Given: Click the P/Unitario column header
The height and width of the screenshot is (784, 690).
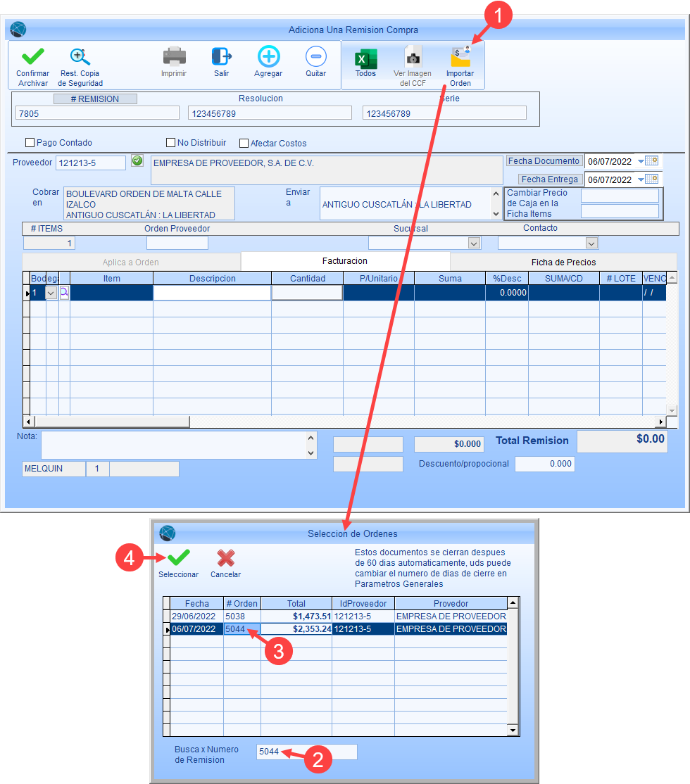Looking at the screenshot, I should pos(379,279).
